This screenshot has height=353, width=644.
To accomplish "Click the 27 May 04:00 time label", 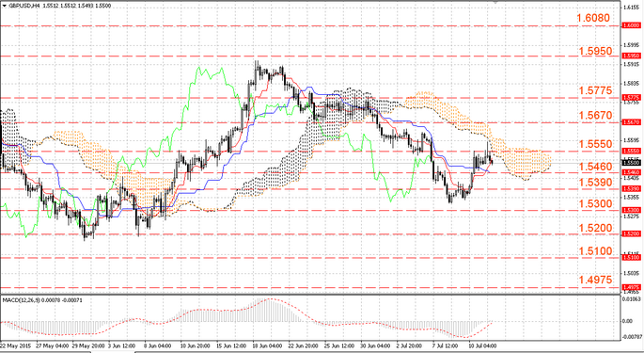I will (51, 346).
